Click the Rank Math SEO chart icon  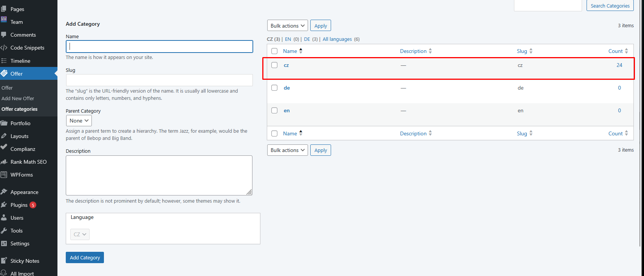pos(4,162)
